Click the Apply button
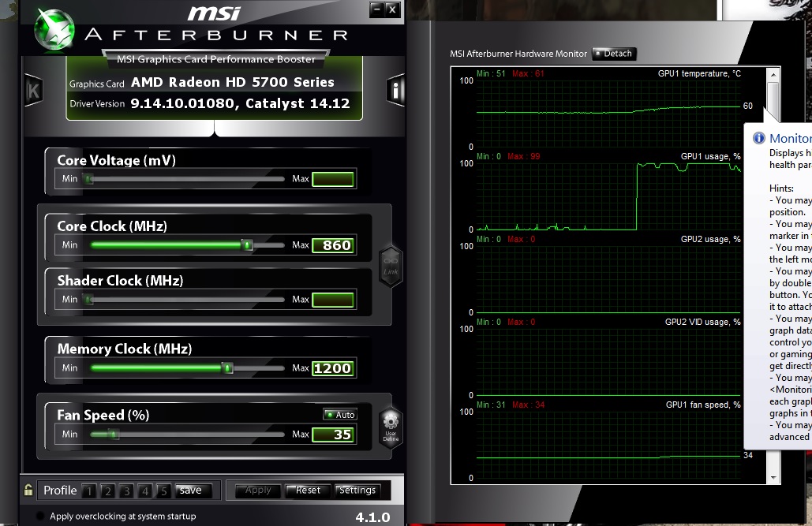The width and height of the screenshot is (812, 526). [258, 491]
